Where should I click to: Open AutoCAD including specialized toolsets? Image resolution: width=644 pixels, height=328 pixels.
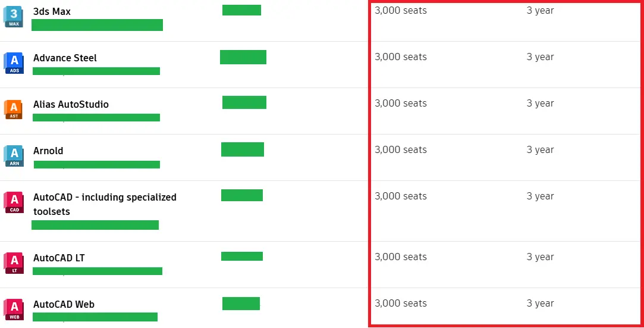[x=105, y=204]
